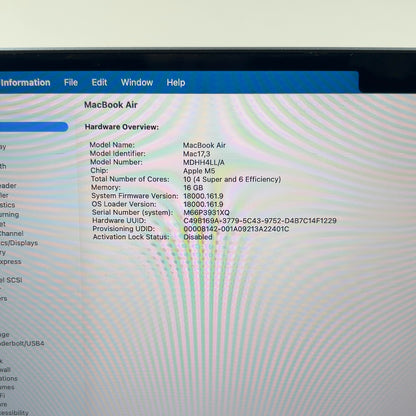Open the File menu
Image resolution: width=416 pixels, height=416 pixels.
click(71, 82)
